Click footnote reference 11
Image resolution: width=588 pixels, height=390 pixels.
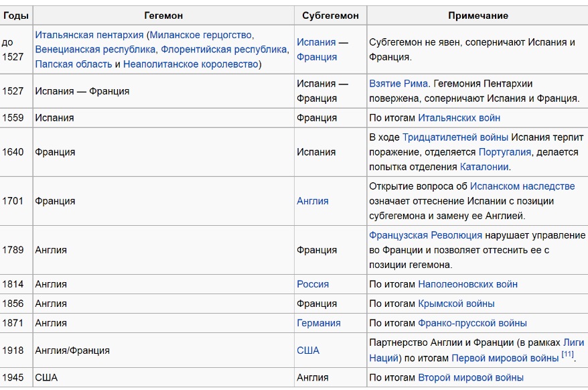567,354
